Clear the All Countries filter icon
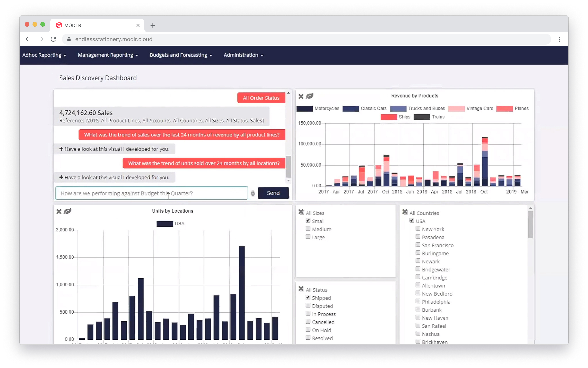The width and height of the screenshot is (588, 368). pyautogui.click(x=405, y=212)
